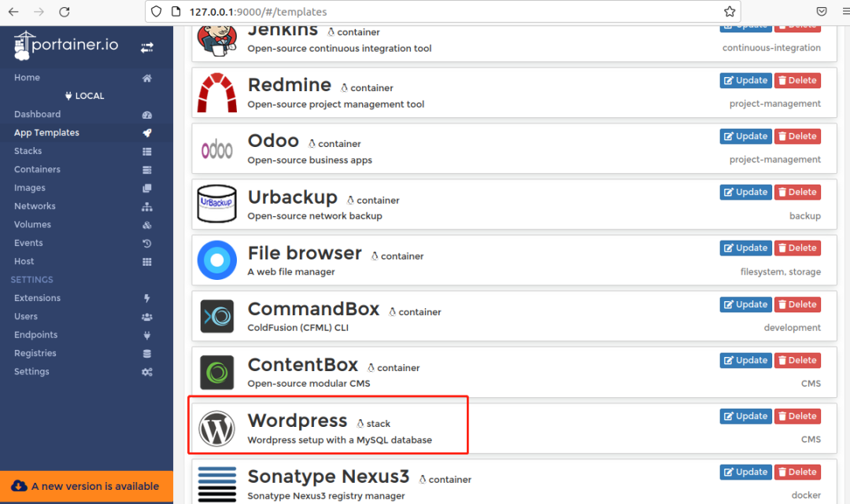
Task: Click the Endpoints plug icon
Action: (147, 335)
